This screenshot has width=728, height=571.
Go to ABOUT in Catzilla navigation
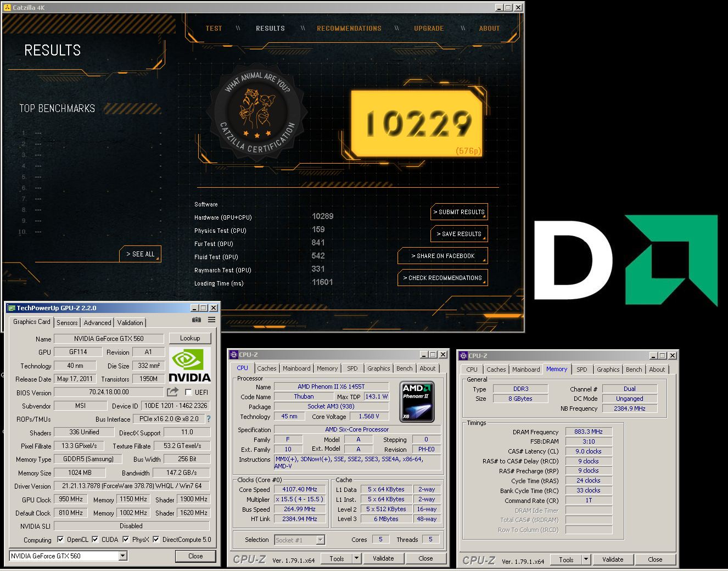(489, 29)
